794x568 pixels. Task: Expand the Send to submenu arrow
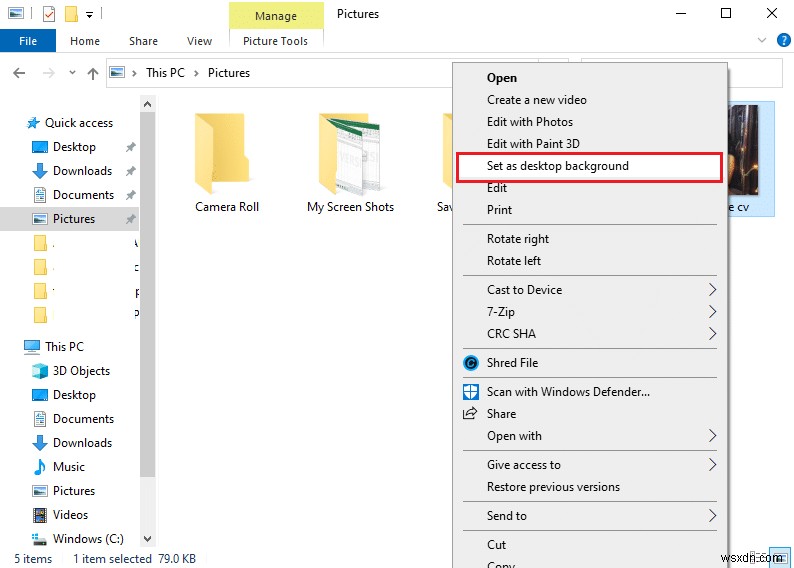coord(713,516)
